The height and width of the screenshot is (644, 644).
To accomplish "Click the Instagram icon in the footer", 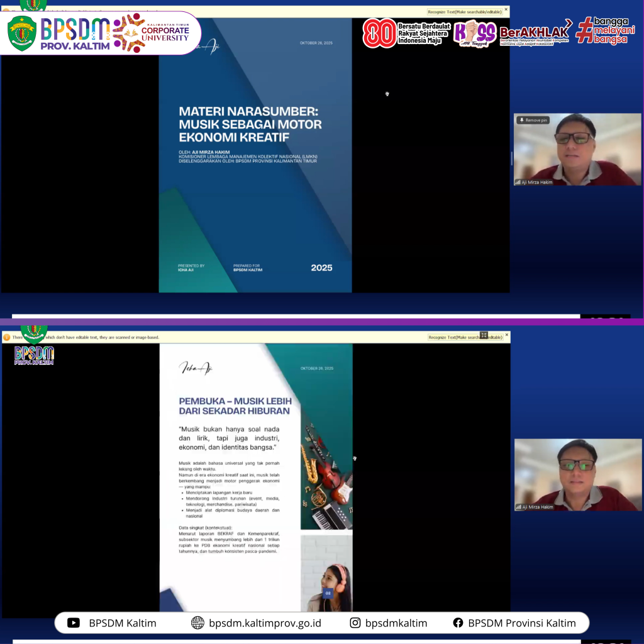I will [355, 623].
